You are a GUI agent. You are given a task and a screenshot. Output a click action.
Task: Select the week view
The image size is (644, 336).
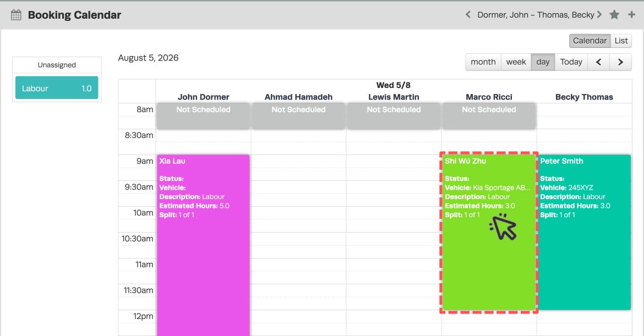pyautogui.click(x=516, y=62)
